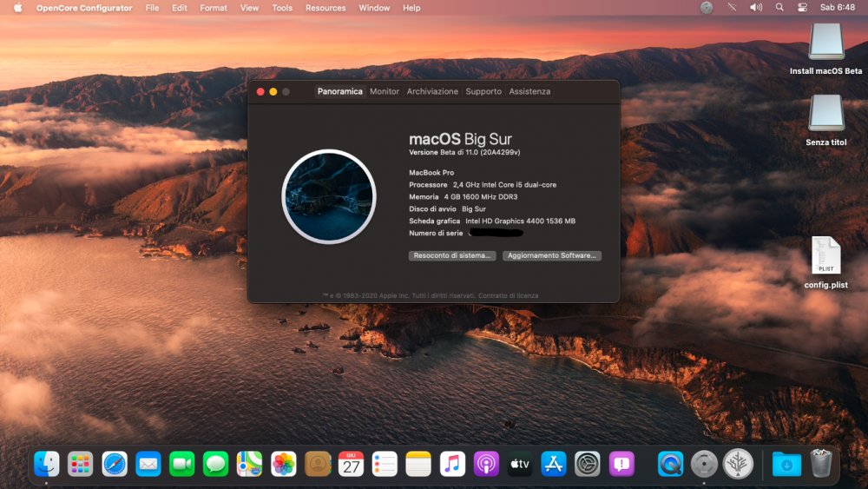Viewport: 868px width, 489px height.
Task: Open the volume control in menu bar
Action: click(756, 8)
